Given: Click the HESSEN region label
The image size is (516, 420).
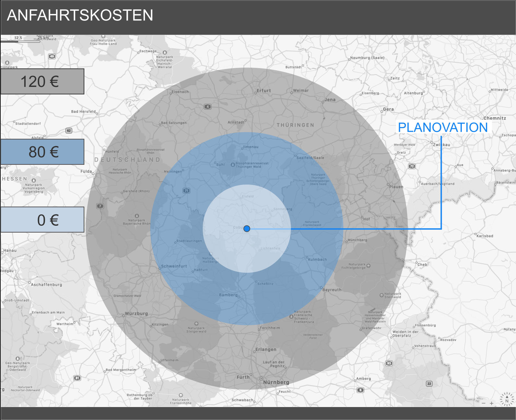Looking at the screenshot, I should [15, 179].
